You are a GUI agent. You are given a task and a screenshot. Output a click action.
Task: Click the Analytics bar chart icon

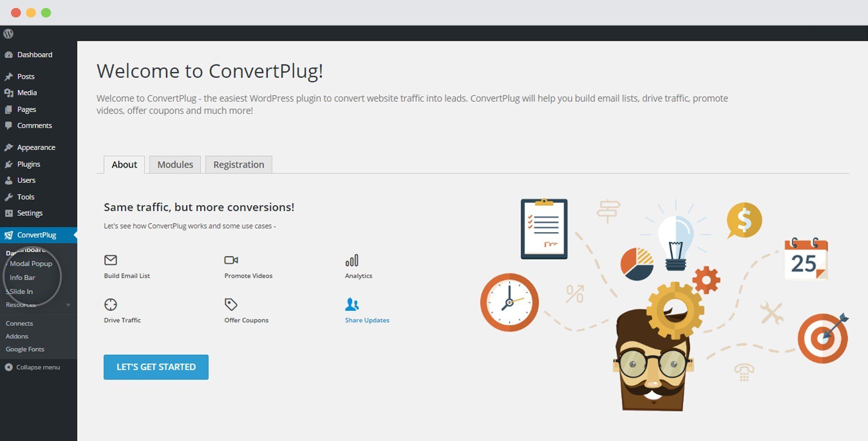352,260
